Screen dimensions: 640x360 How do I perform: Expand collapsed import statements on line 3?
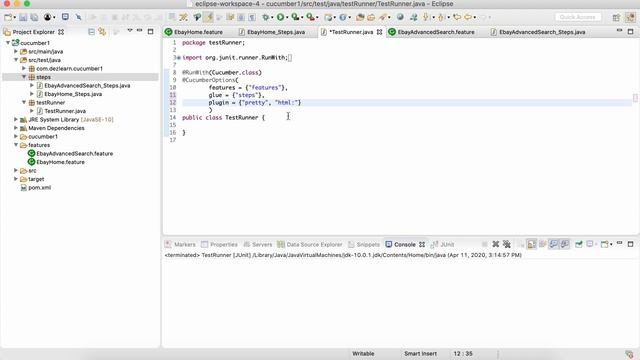point(179,58)
